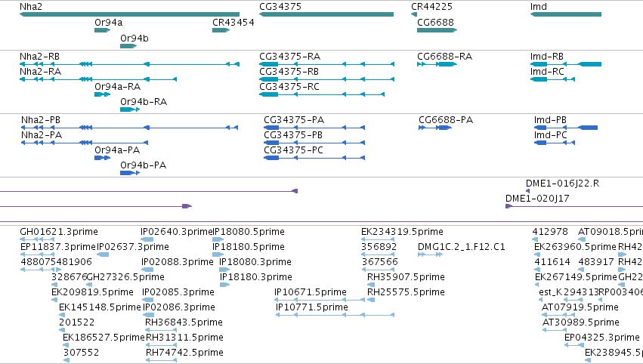Select the CG34375-PB protein track
The width and height of the screenshot is (643, 364).
pyautogui.click(x=314, y=143)
